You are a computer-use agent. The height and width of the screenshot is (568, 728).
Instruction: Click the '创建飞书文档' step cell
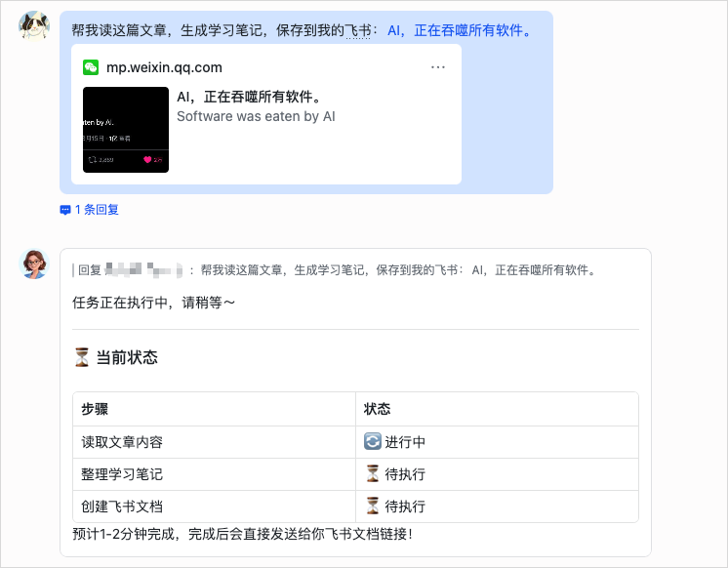122,507
